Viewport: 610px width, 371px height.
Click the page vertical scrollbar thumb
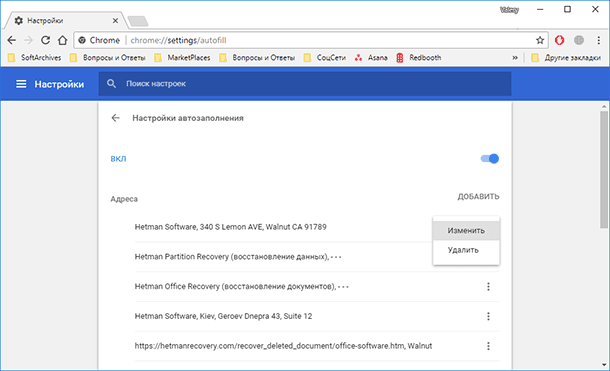pos(603,170)
